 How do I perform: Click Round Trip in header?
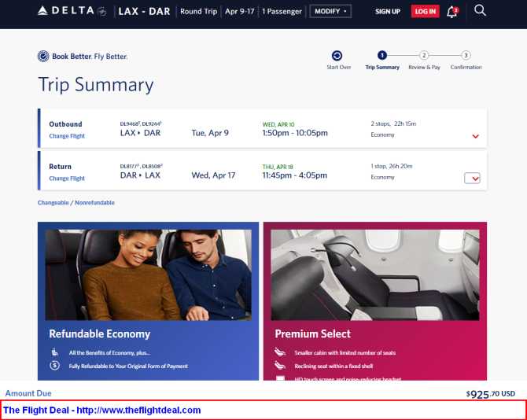199,12
